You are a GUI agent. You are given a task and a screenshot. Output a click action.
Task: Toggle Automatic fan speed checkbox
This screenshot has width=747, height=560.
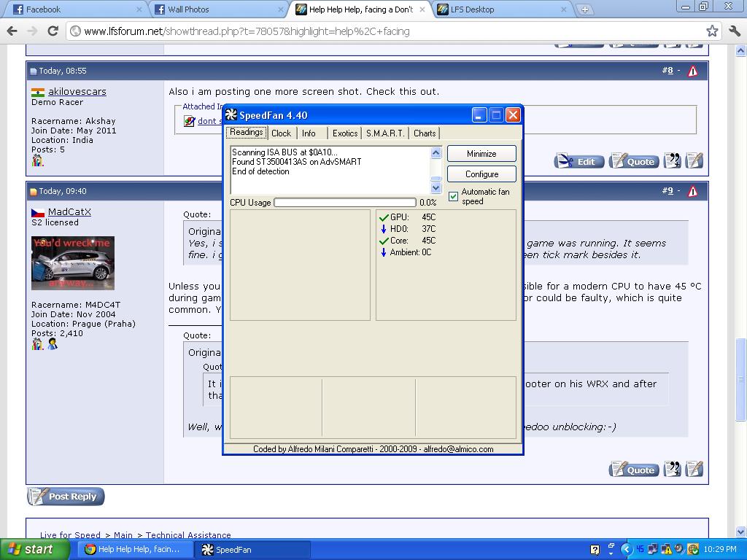click(453, 196)
